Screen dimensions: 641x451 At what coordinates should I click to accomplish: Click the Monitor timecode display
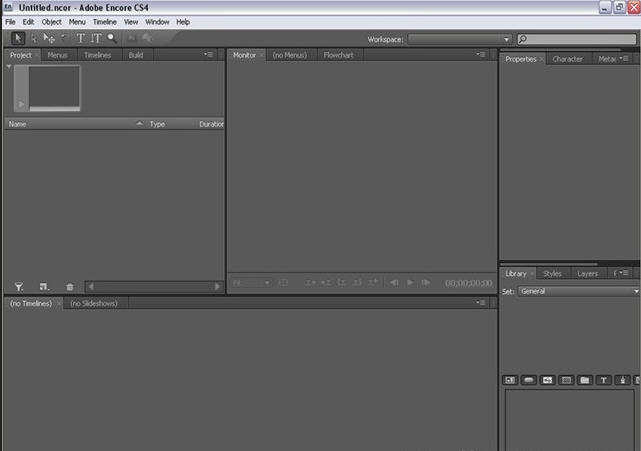[468, 283]
